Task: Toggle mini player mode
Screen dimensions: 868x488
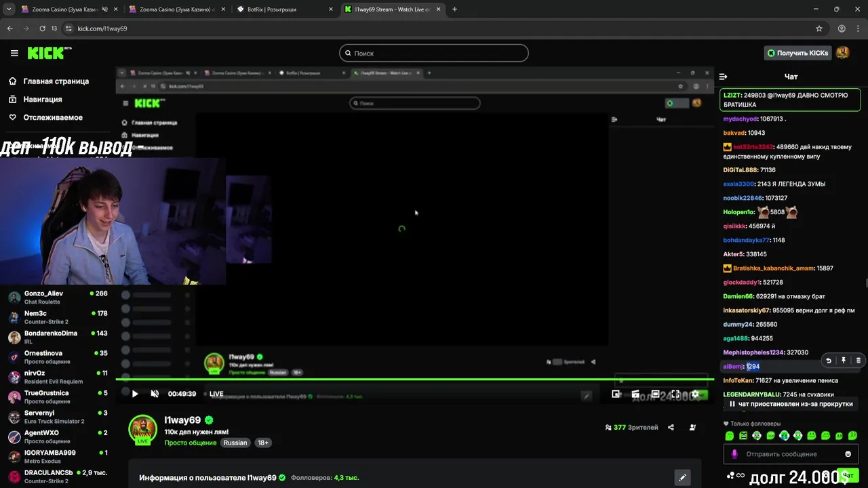Action: point(616,394)
